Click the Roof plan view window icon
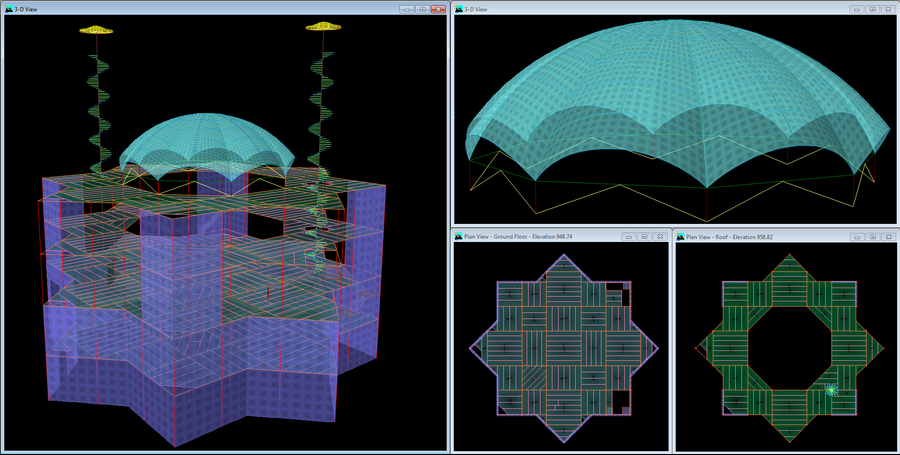The image size is (900, 455). tap(682, 237)
